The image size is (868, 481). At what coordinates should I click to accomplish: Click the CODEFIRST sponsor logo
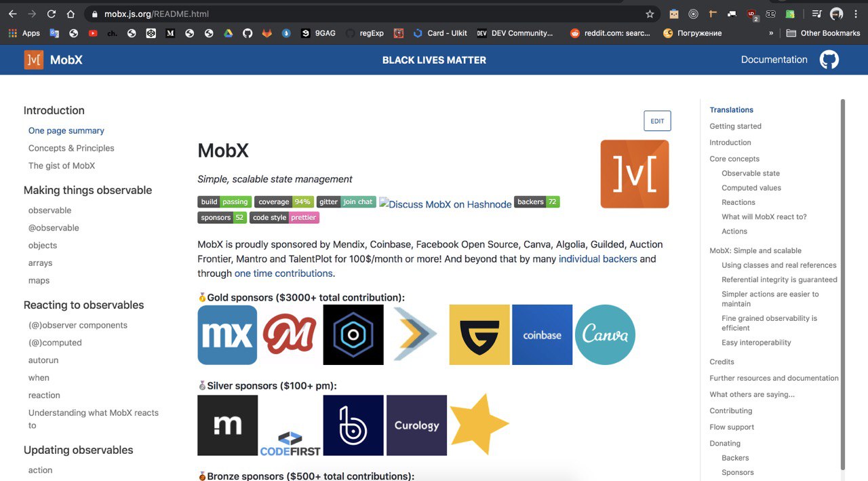[x=290, y=443]
